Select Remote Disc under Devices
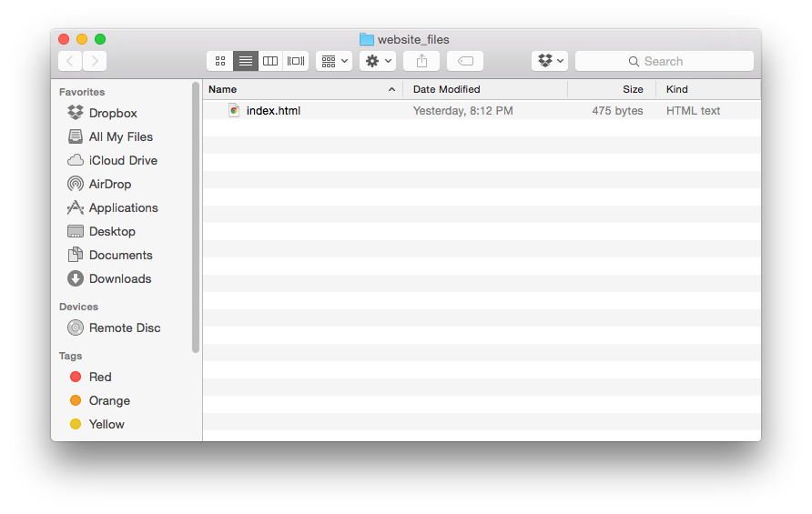 click(x=124, y=328)
